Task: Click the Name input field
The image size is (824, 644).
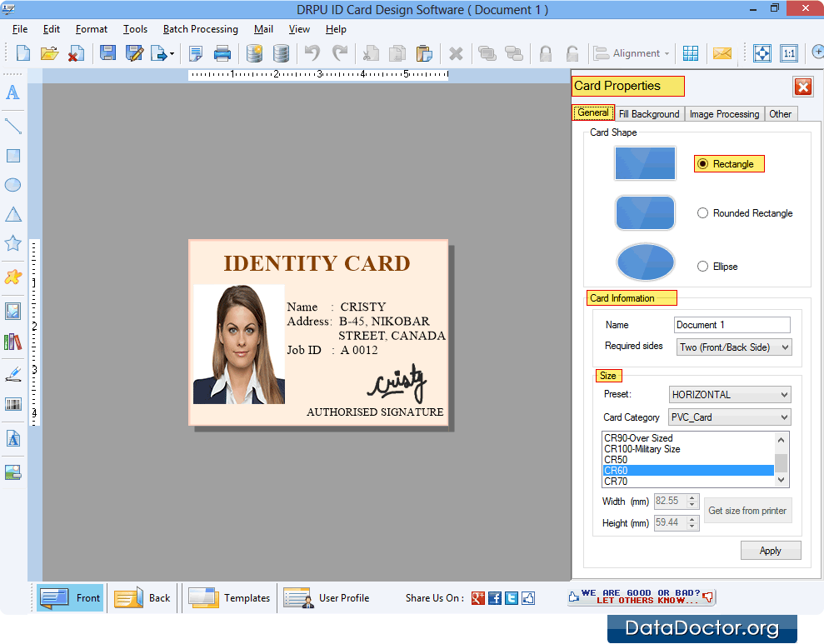Action: (x=732, y=325)
